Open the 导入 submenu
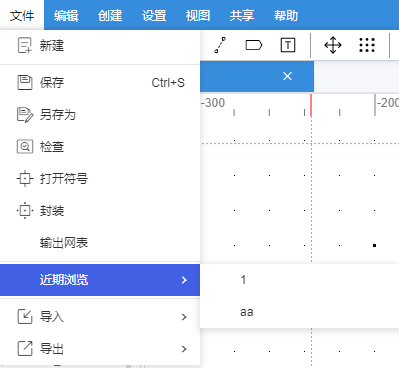This screenshot has width=399, height=368. pyautogui.click(x=100, y=317)
